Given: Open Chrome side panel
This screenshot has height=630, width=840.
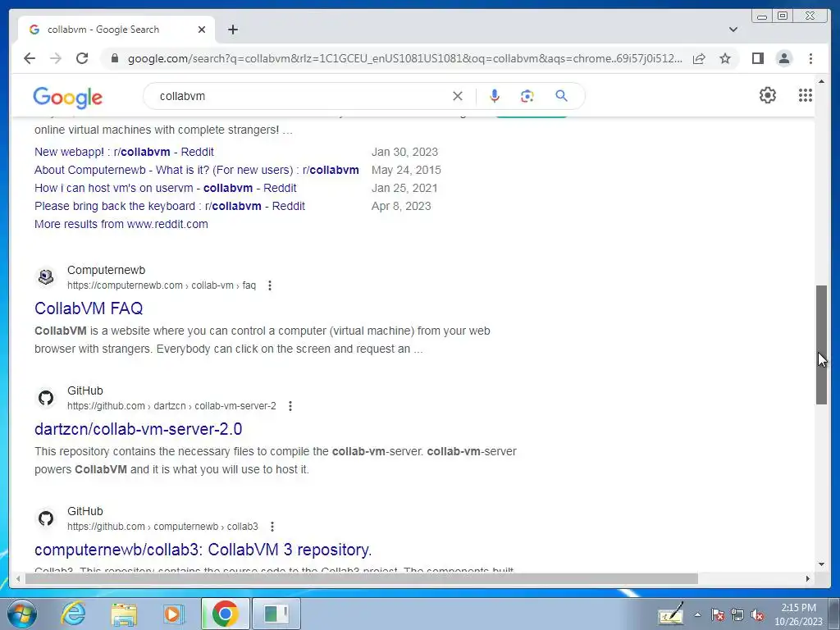Looking at the screenshot, I should 757,58.
